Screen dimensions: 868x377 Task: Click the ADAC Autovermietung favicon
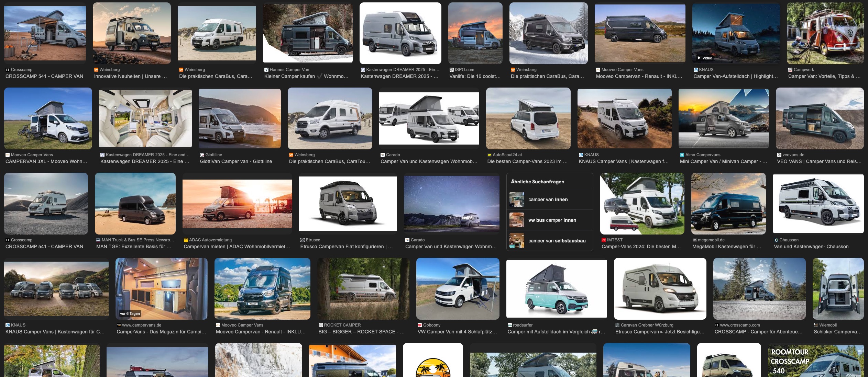[186, 240]
